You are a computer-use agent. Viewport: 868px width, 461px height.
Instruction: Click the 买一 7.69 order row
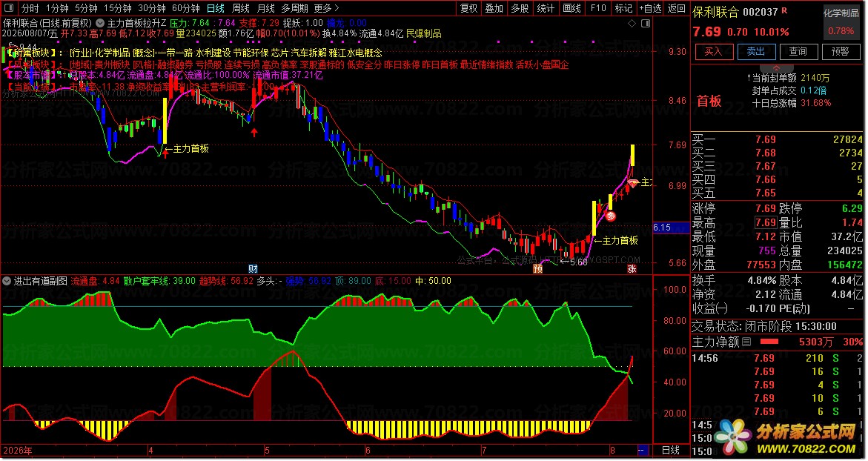coord(778,139)
